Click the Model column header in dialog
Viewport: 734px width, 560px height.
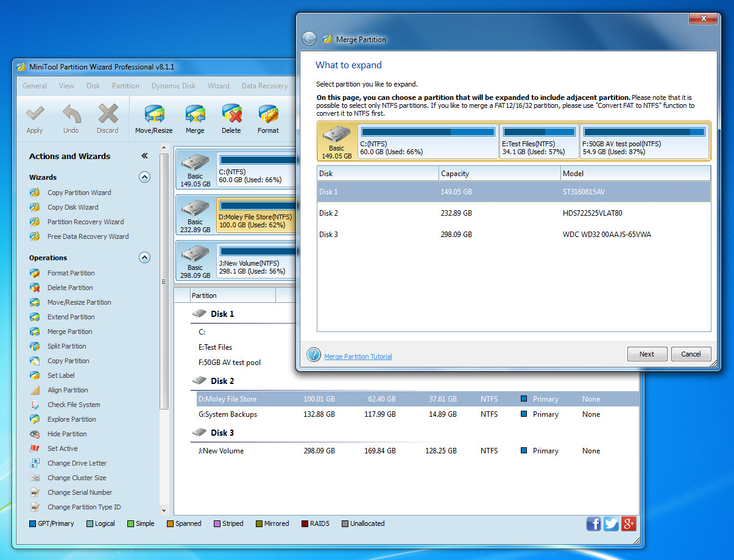(x=635, y=174)
